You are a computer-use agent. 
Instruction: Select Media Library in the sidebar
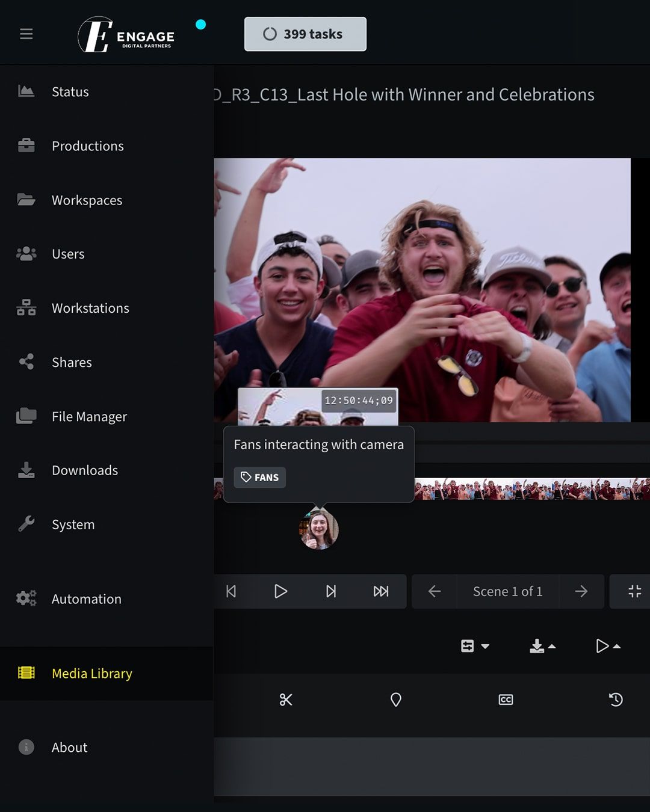click(x=91, y=674)
